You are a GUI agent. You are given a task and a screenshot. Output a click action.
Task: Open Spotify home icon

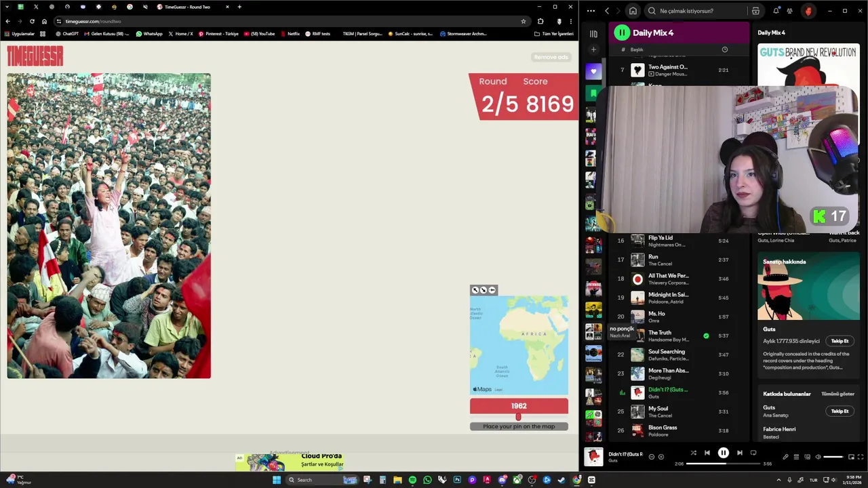[633, 11]
